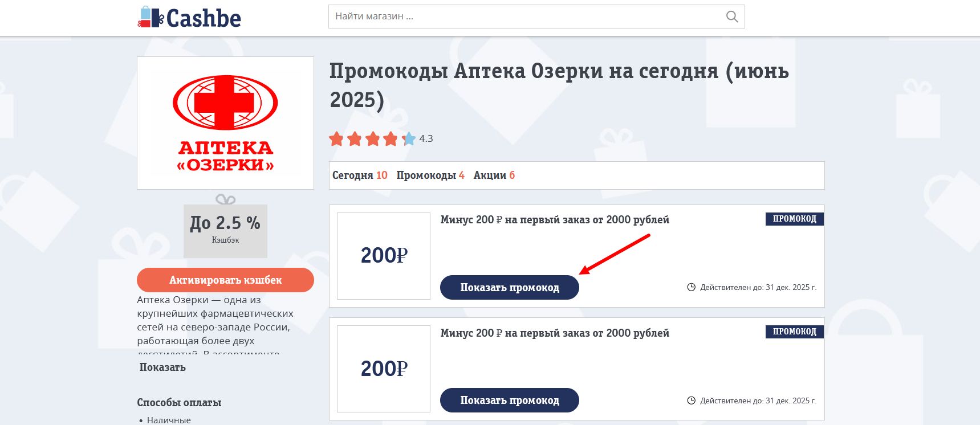Switch to the "Сегодня 10" tab
This screenshot has width=980, height=425.
click(x=360, y=175)
